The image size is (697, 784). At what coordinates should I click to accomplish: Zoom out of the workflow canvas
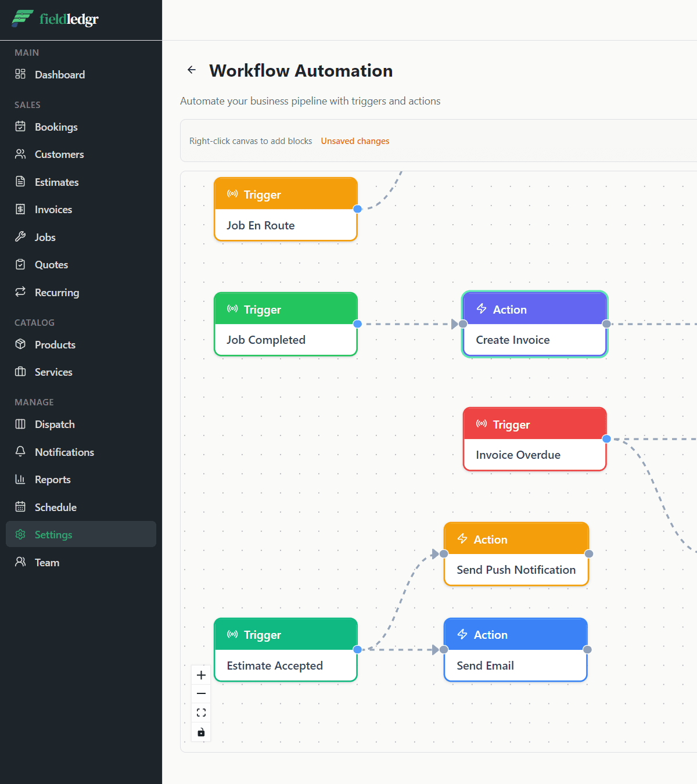(x=201, y=693)
